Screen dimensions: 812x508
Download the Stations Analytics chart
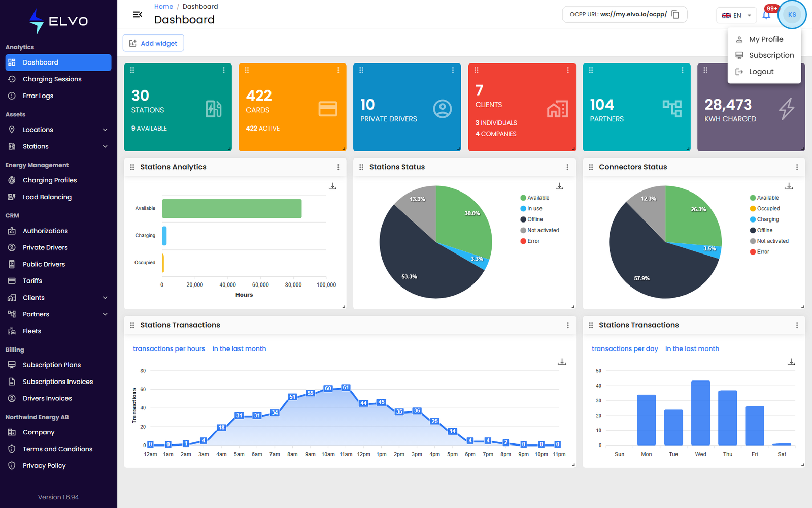[x=332, y=186]
